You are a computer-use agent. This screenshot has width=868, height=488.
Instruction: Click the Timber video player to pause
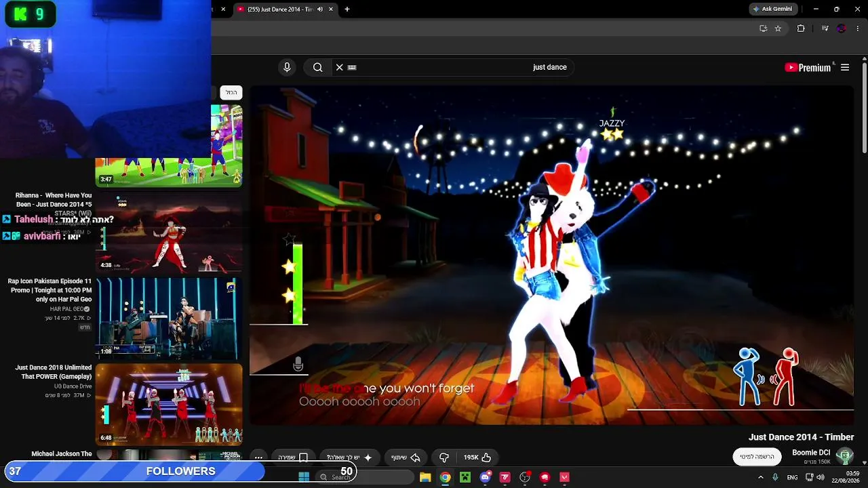552,256
